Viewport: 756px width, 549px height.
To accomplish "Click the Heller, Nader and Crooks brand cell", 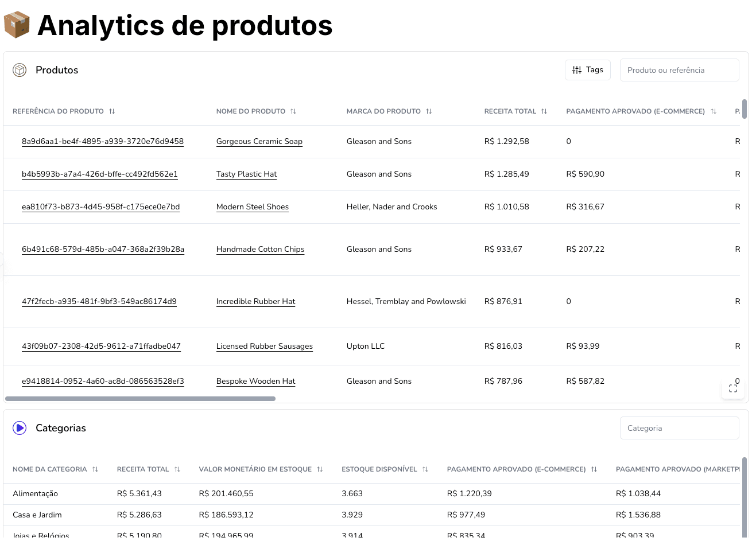I will coord(392,207).
